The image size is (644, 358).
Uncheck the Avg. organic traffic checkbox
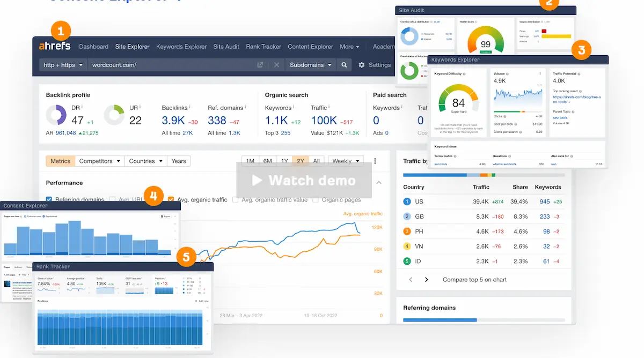tap(171, 200)
